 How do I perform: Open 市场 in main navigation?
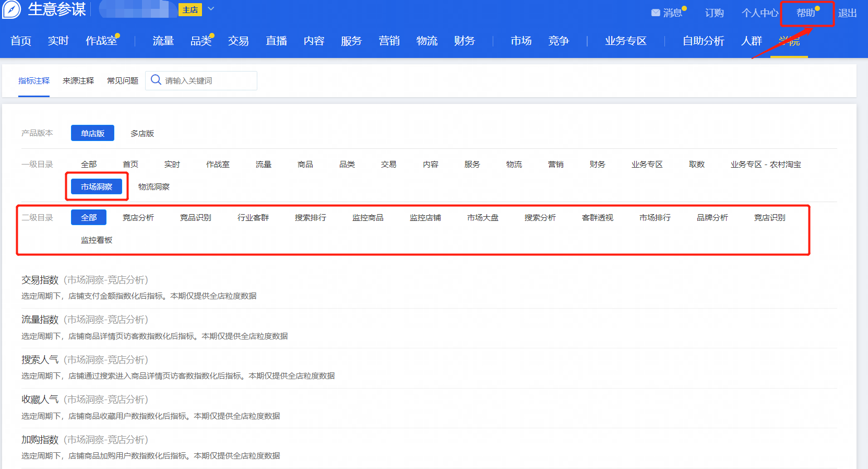521,41
